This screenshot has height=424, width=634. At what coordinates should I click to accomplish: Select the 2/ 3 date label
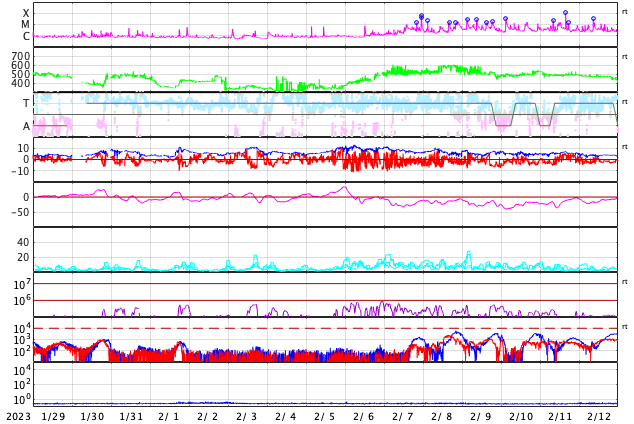click(247, 417)
